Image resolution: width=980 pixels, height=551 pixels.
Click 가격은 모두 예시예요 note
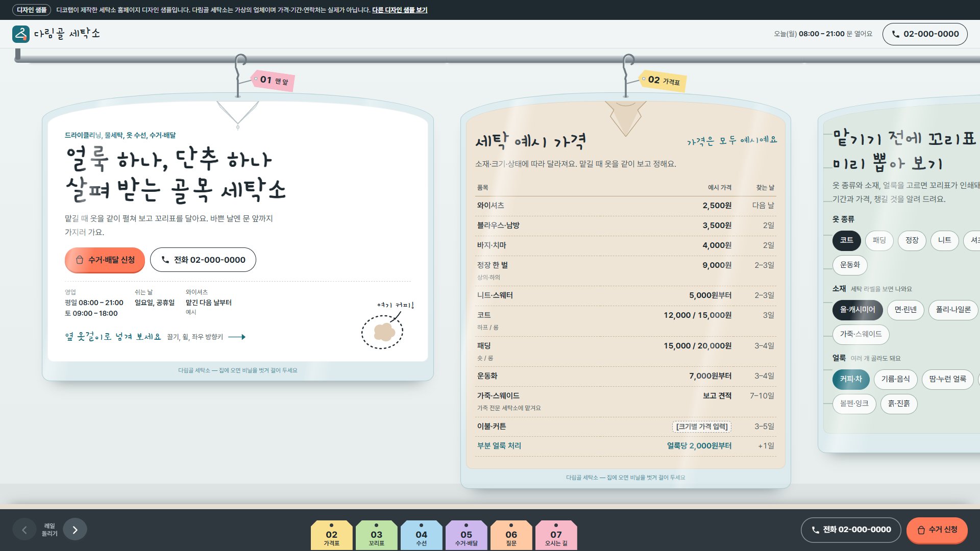pyautogui.click(x=732, y=141)
